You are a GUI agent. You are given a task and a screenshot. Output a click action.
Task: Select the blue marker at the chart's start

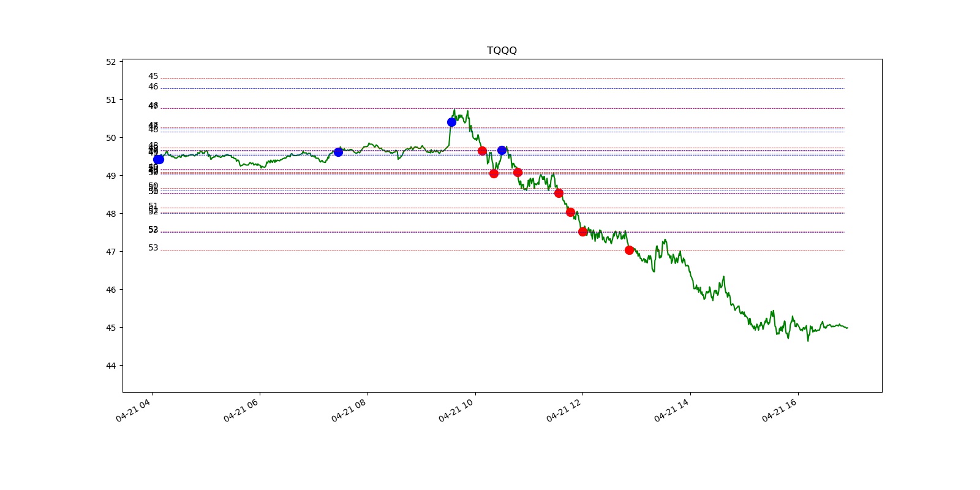pyautogui.click(x=158, y=159)
